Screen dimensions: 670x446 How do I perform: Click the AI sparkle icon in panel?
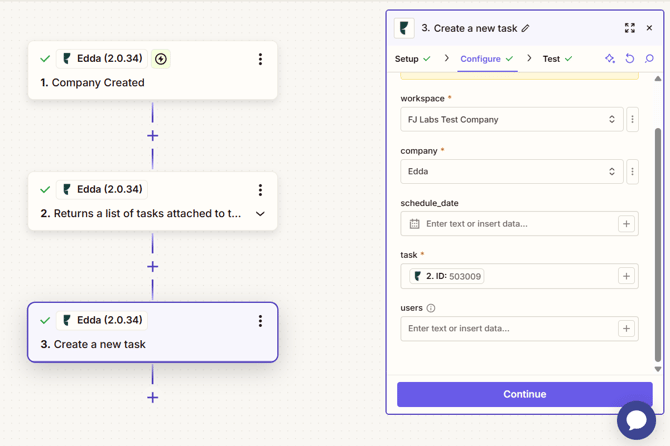610,59
